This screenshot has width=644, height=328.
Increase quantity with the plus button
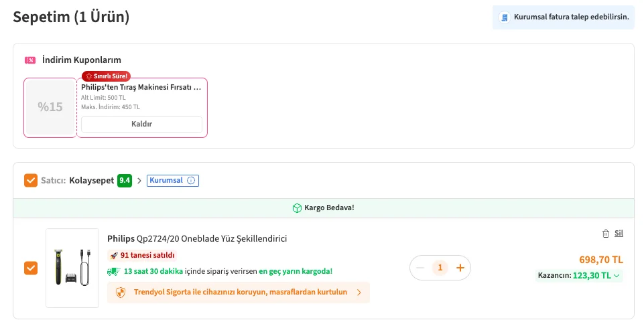click(x=460, y=268)
